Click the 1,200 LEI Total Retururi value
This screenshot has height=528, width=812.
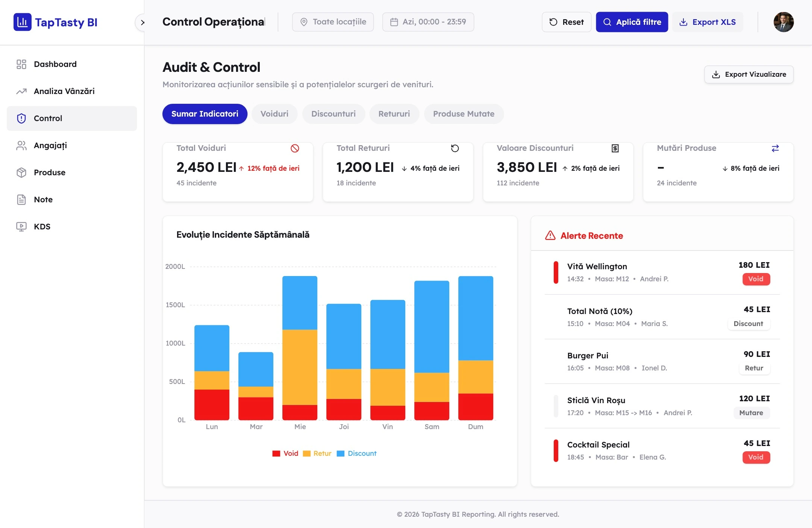pyautogui.click(x=365, y=167)
